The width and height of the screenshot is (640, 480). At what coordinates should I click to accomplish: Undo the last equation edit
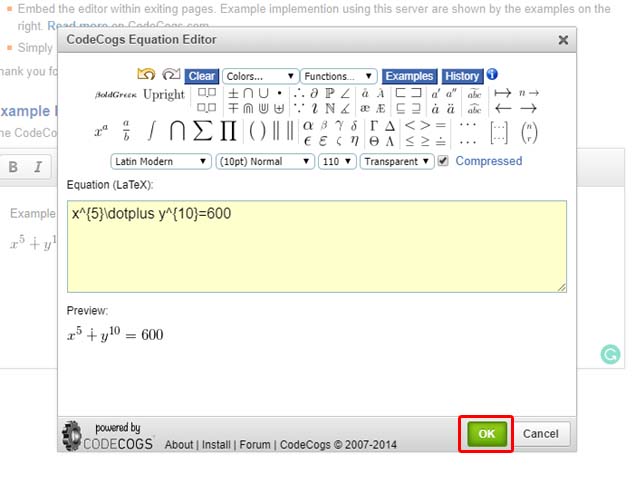(x=146, y=74)
